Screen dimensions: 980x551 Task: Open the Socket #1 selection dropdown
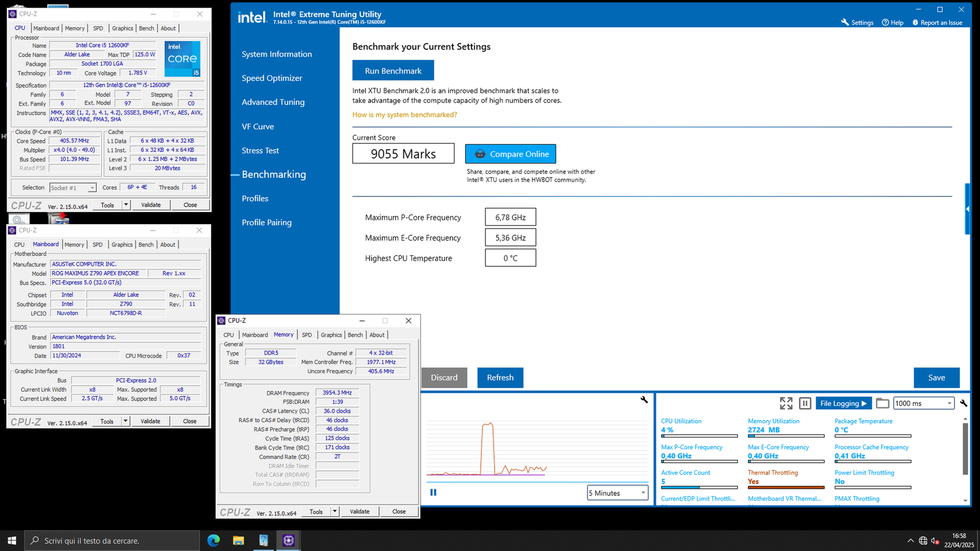click(x=73, y=188)
